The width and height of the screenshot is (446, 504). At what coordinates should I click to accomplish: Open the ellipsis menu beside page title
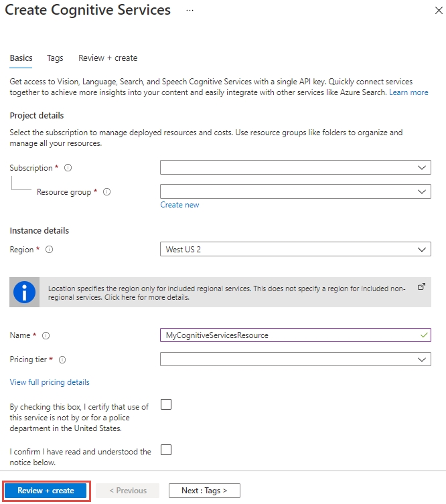(x=190, y=11)
